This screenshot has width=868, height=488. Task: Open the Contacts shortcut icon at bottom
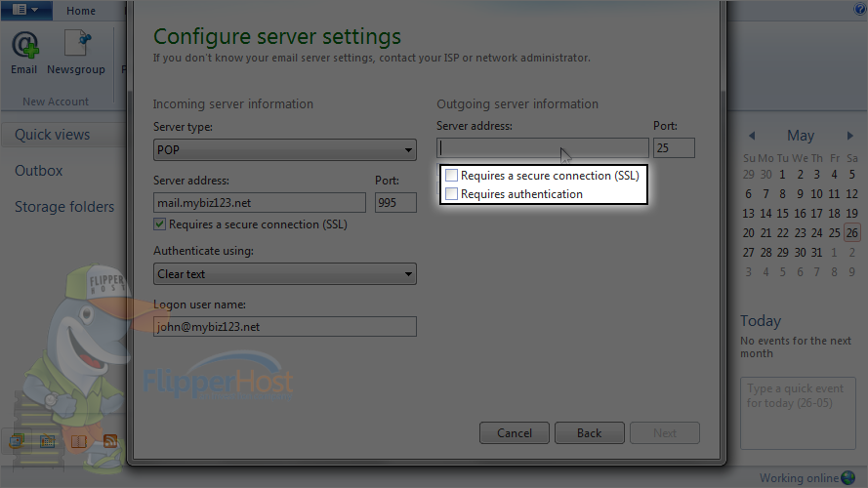coord(79,441)
